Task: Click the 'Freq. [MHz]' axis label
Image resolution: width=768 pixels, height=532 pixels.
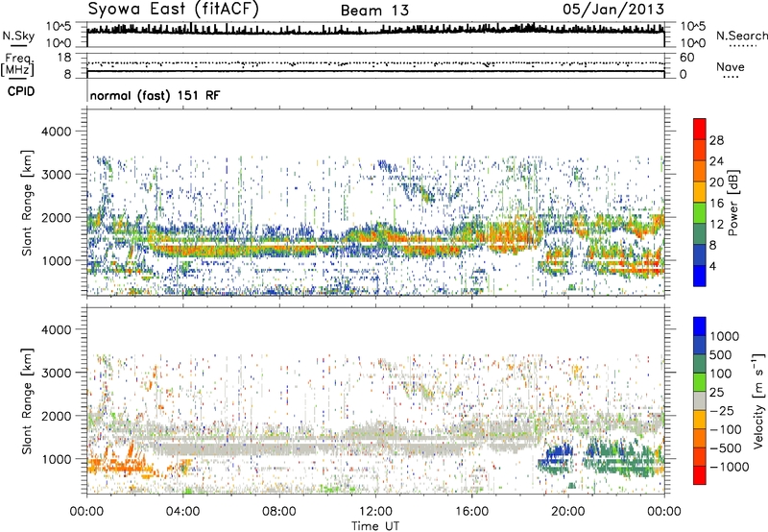Action: click(x=17, y=65)
